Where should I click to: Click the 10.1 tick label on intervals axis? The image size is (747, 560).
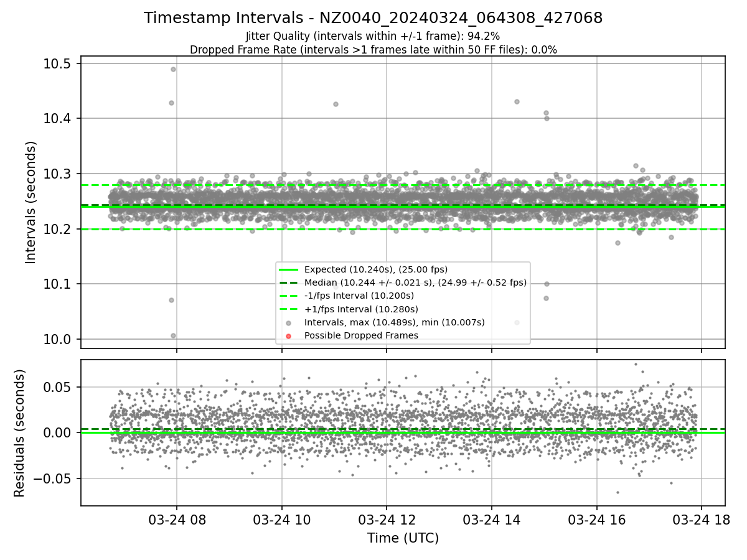tap(57, 284)
